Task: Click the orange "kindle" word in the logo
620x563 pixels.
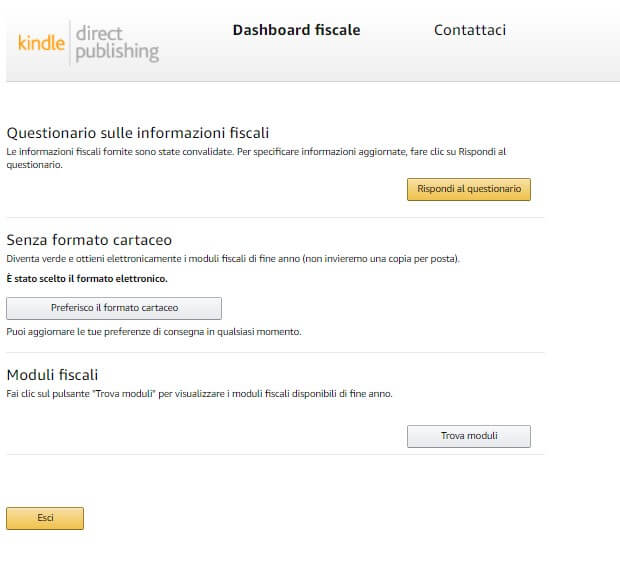Action: click(42, 42)
